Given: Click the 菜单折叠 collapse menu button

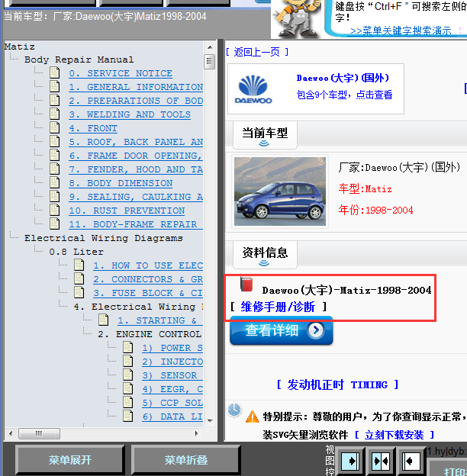Looking at the screenshot, I should point(186,460).
